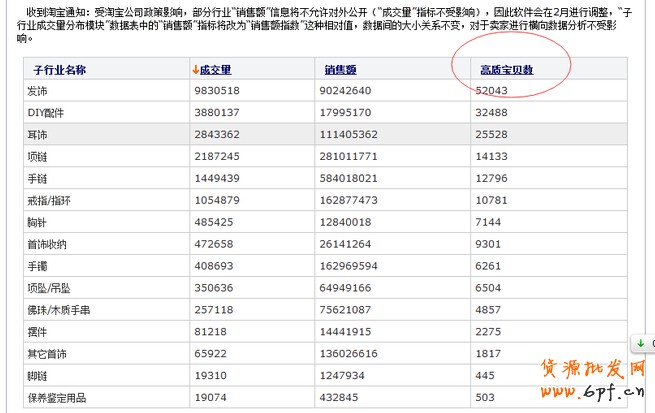Click the orange sort arrow beside 成交量
This screenshot has width=655, height=413.
click(x=195, y=69)
